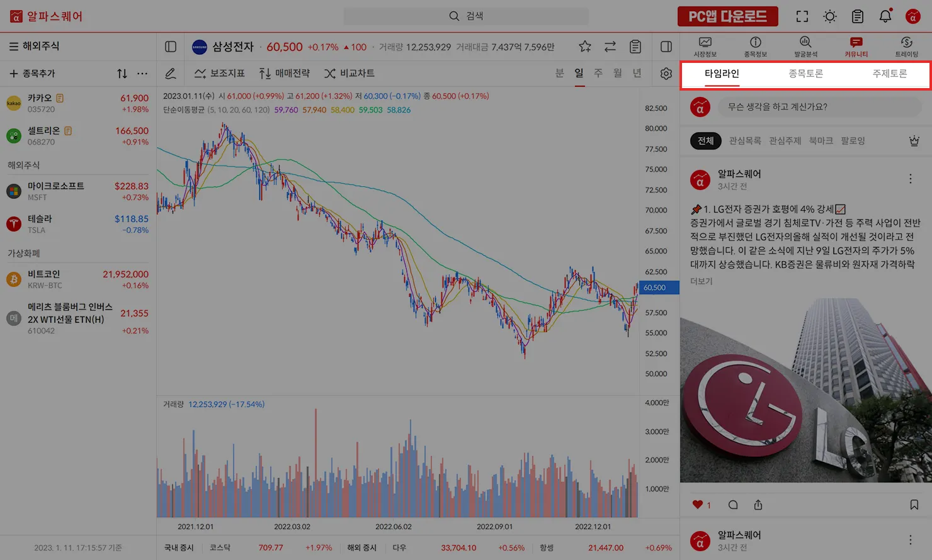Toggle fullscreen mode icon
This screenshot has width=932, height=560.
pos(802,16)
